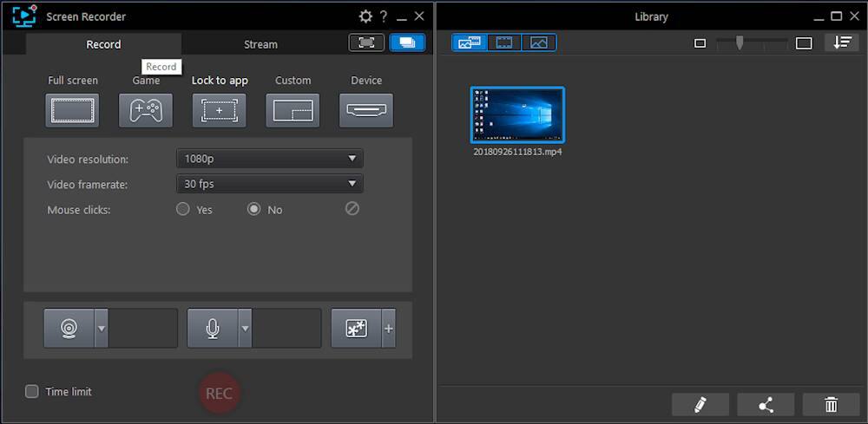Toggle the microphone audio button
This screenshot has width=868, height=424.
213,329
